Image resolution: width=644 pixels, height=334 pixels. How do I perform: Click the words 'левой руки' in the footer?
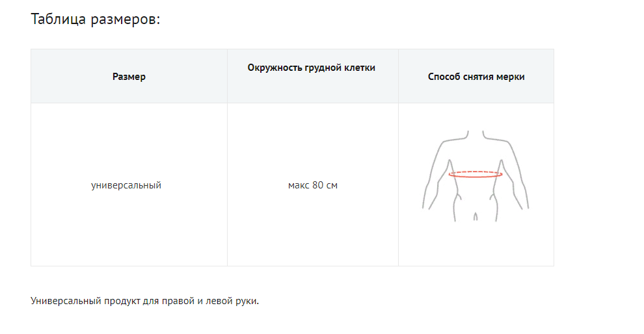click(x=235, y=301)
